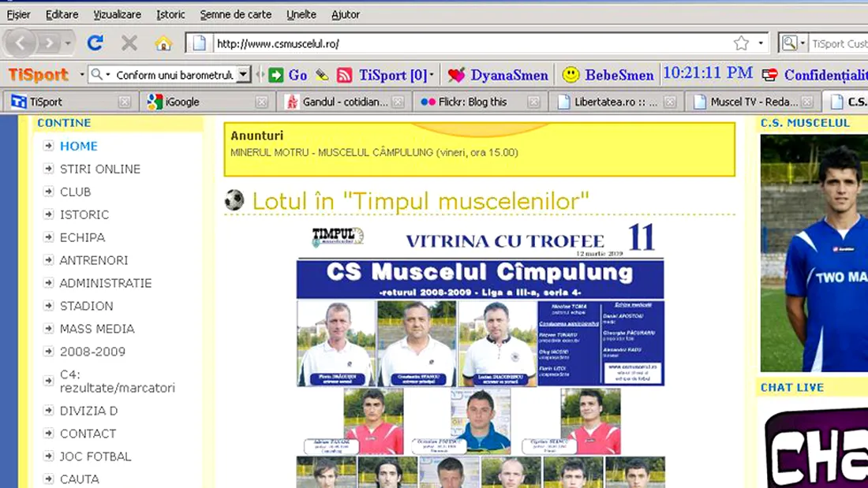868x488 pixels.
Task: Open the back/forward history dropdown arrow
Action: pos(68,43)
